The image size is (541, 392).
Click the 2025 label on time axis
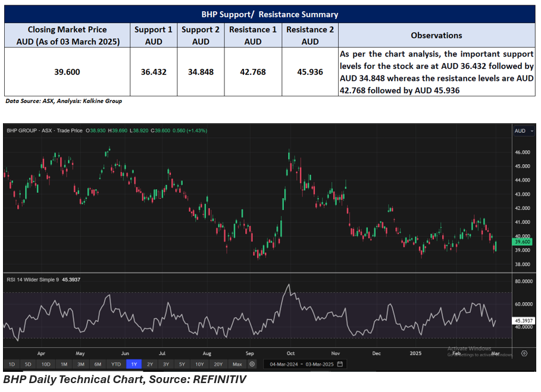(415, 353)
